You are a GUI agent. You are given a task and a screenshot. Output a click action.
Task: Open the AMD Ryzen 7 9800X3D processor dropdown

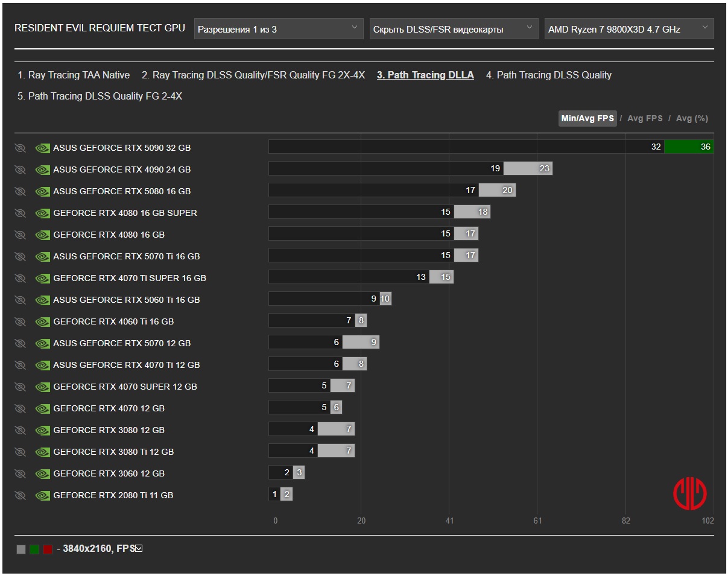click(x=629, y=29)
